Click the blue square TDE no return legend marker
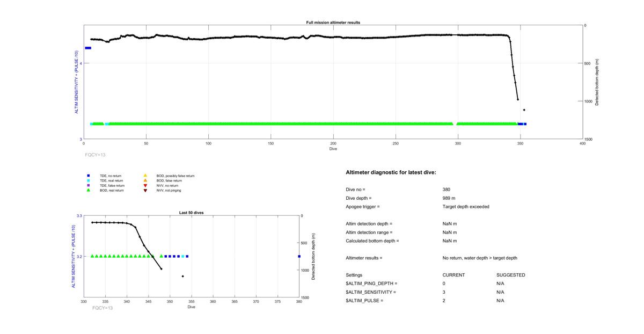This screenshot has width=644, height=334. (x=89, y=176)
